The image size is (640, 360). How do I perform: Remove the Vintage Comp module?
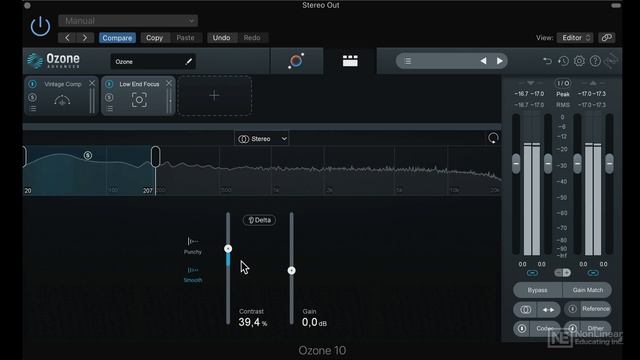click(92, 83)
